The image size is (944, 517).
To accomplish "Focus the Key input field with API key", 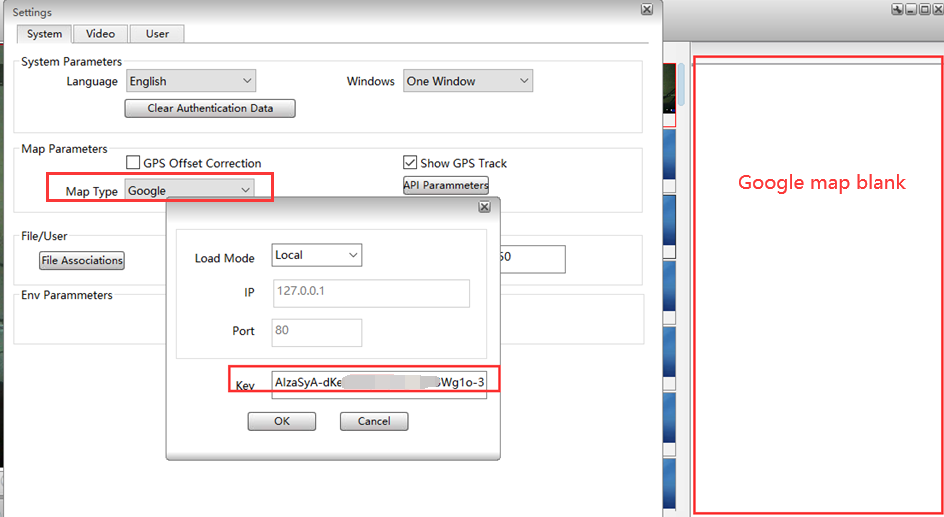I will pos(379,384).
